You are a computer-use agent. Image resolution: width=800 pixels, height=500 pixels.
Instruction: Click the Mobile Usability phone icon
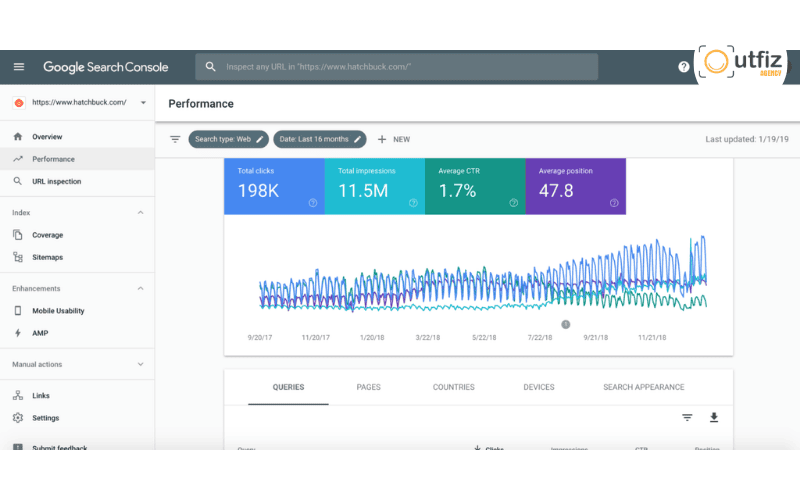pos(18,311)
